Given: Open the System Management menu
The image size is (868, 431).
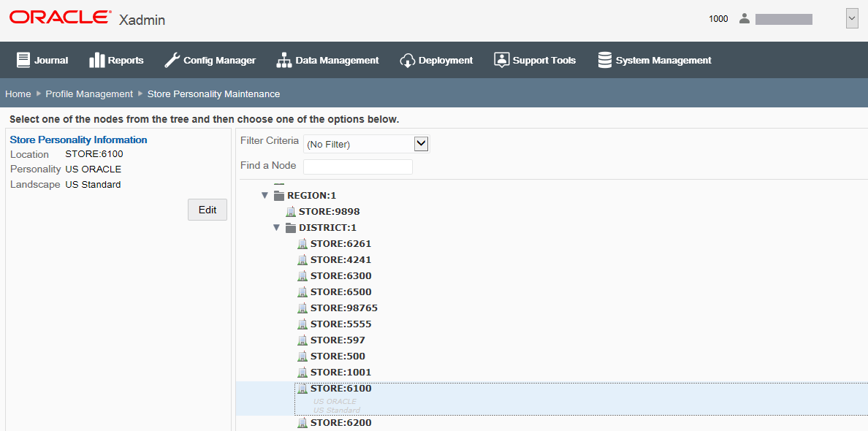Looking at the screenshot, I should [655, 61].
